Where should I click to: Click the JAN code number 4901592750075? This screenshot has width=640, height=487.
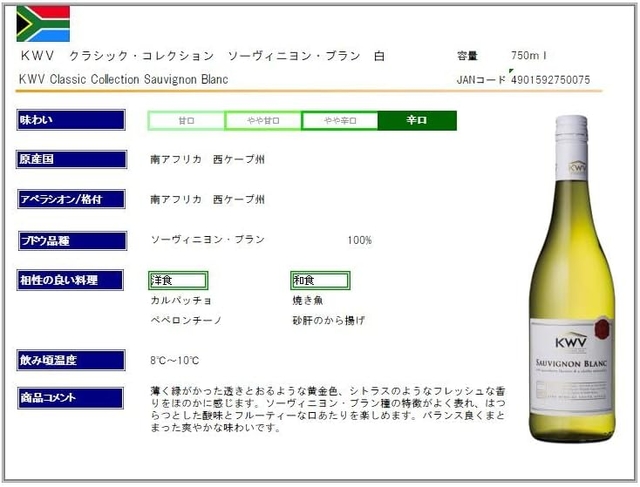[551, 80]
